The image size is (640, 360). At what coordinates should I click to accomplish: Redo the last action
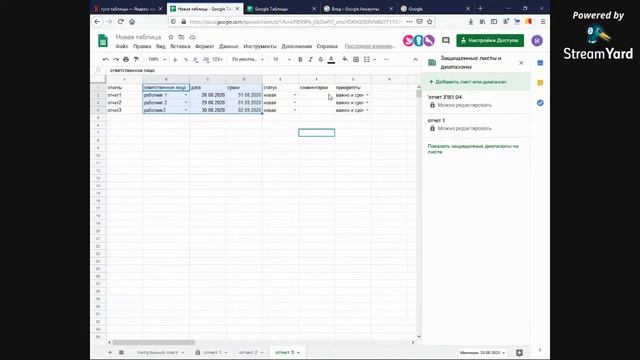pos(116,60)
